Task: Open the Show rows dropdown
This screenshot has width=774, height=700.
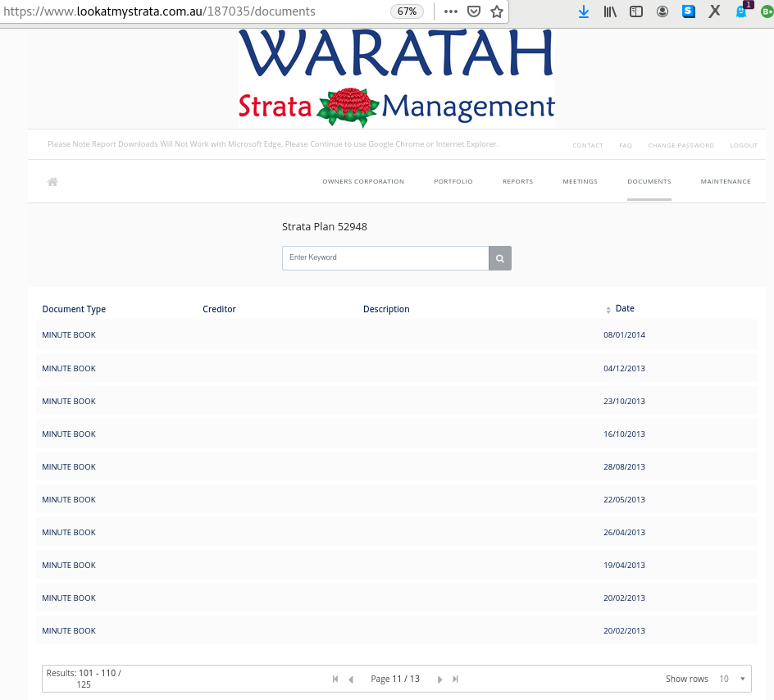Action: point(733,679)
